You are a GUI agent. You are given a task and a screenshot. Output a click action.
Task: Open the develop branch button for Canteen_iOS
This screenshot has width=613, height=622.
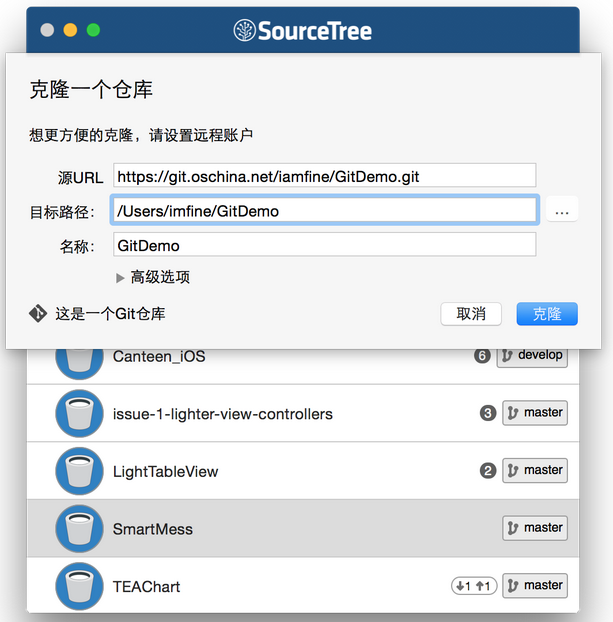[532, 355]
